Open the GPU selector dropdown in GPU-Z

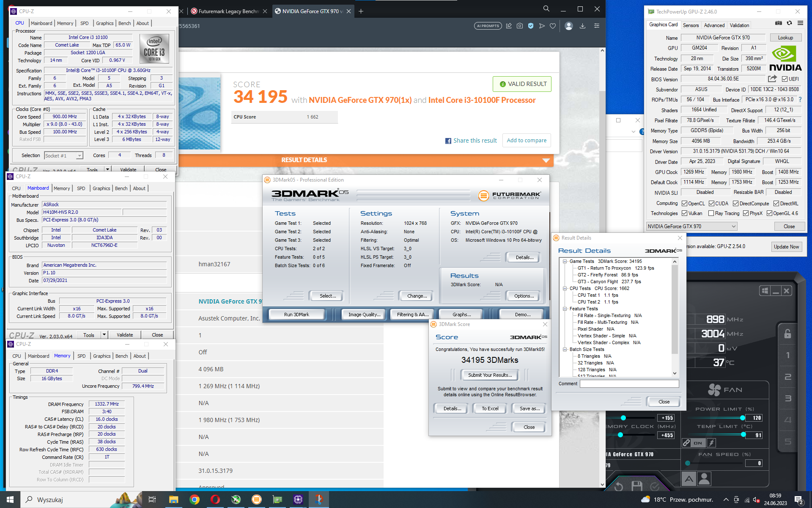pos(691,226)
